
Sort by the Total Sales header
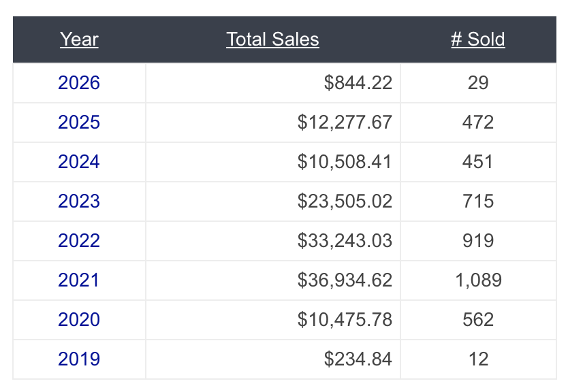pyautogui.click(x=272, y=39)
